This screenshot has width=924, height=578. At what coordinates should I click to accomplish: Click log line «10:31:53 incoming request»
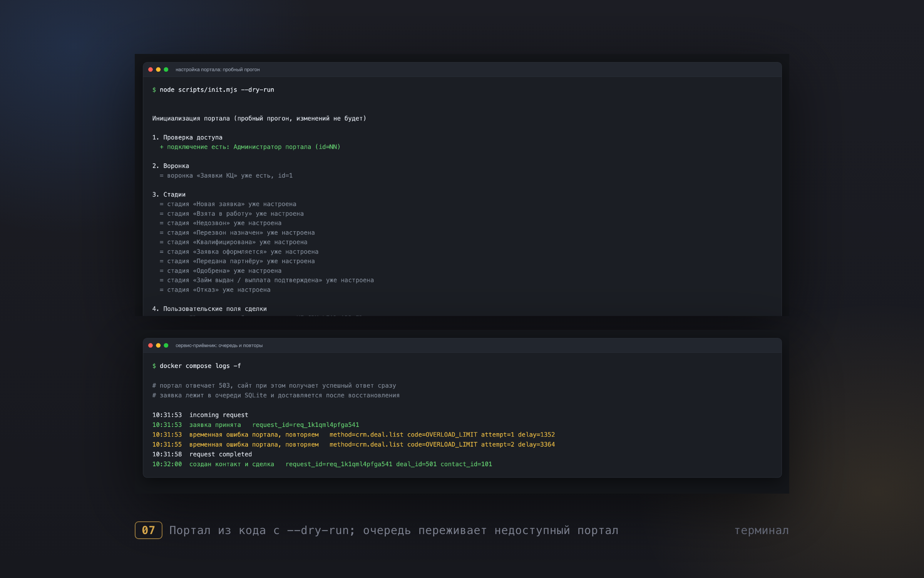(x=200, y=415)
